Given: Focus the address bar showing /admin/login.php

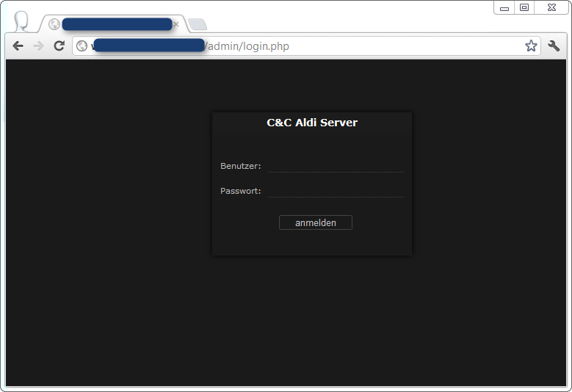Looking at the screenshot, I should [306, 46].
